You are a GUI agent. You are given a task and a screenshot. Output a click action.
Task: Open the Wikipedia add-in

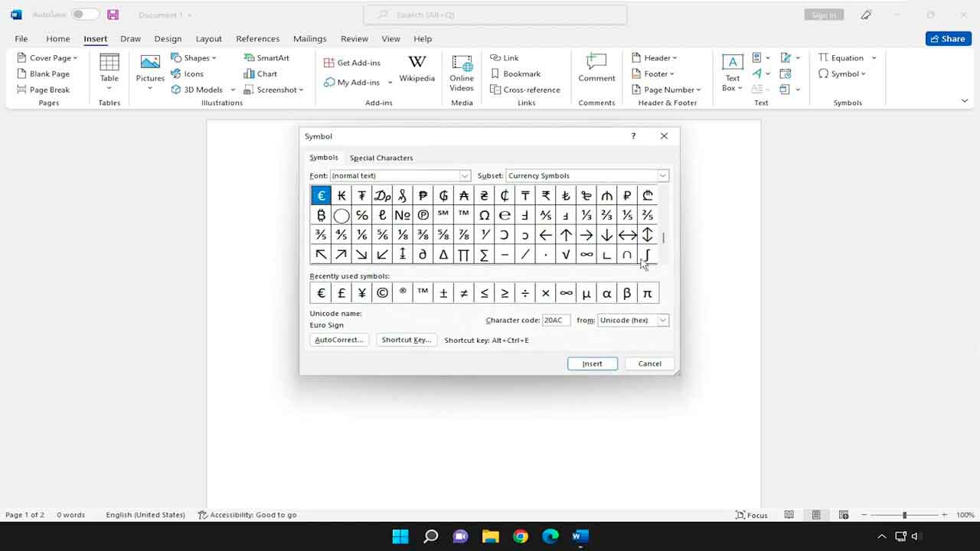pos(417,69)
